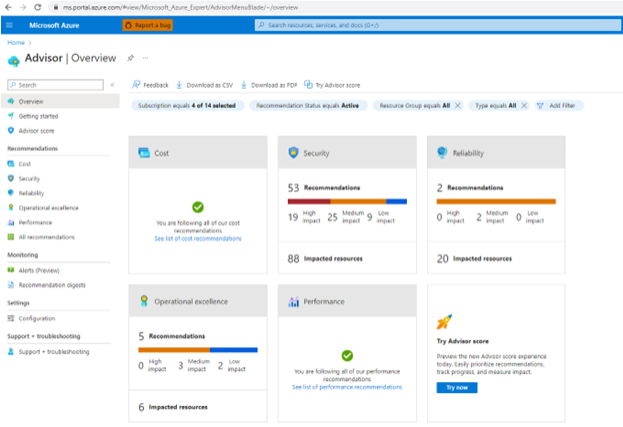
Task: Click 2 Recommendations in Reliability card
Action: pyautogui.click(x=470, y=187)
